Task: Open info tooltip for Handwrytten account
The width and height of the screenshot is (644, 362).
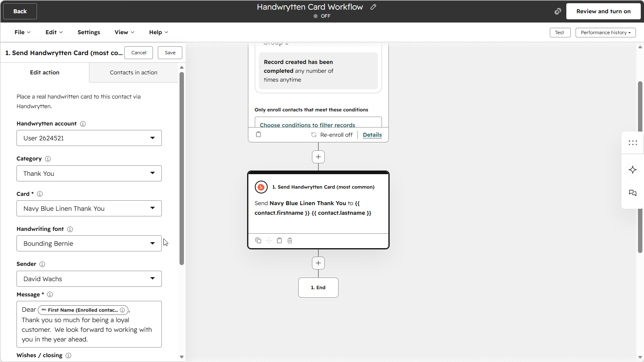Action: [83, 124]
